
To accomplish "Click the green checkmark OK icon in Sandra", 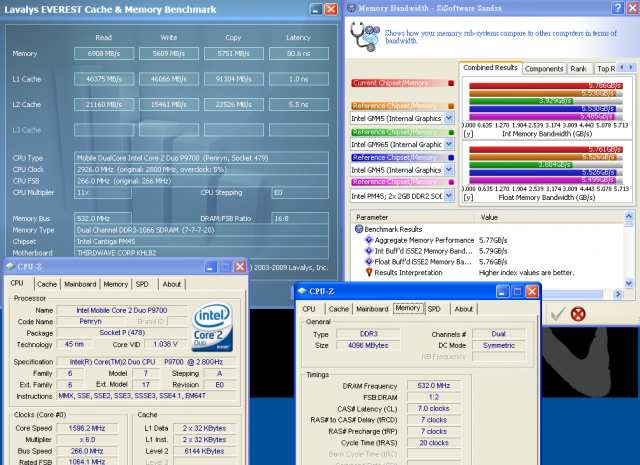I will pos(558,314).
